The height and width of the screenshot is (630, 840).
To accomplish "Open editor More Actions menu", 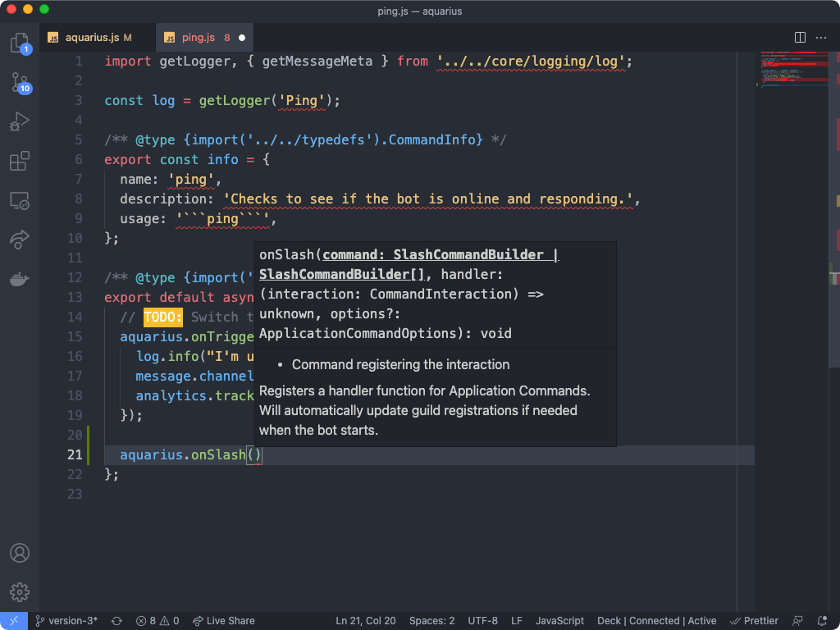I will point(821,37).
